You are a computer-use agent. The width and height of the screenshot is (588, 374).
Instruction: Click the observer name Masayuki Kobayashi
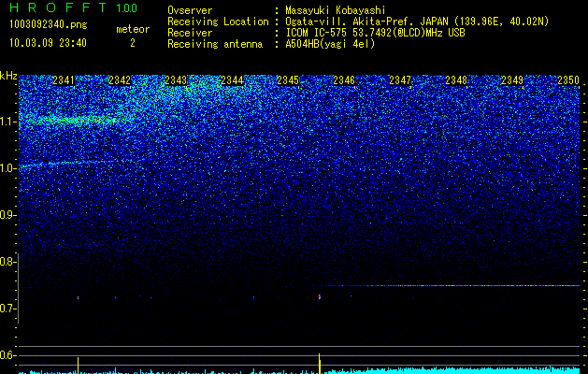click(336, 10)
